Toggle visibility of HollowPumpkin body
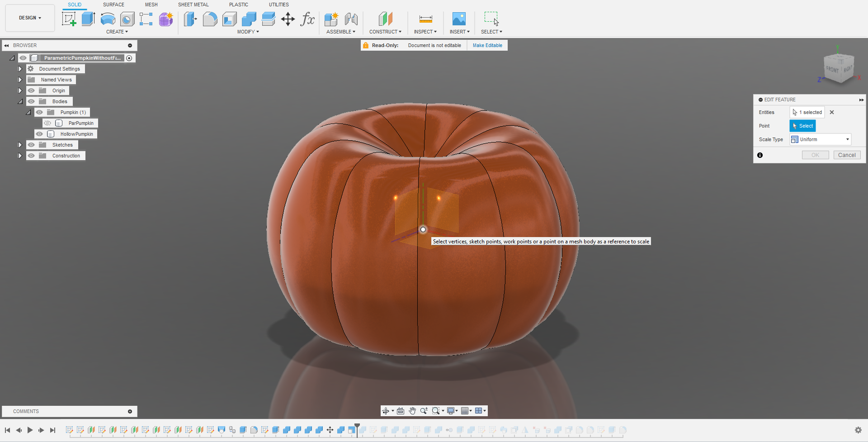 [39, 134]
